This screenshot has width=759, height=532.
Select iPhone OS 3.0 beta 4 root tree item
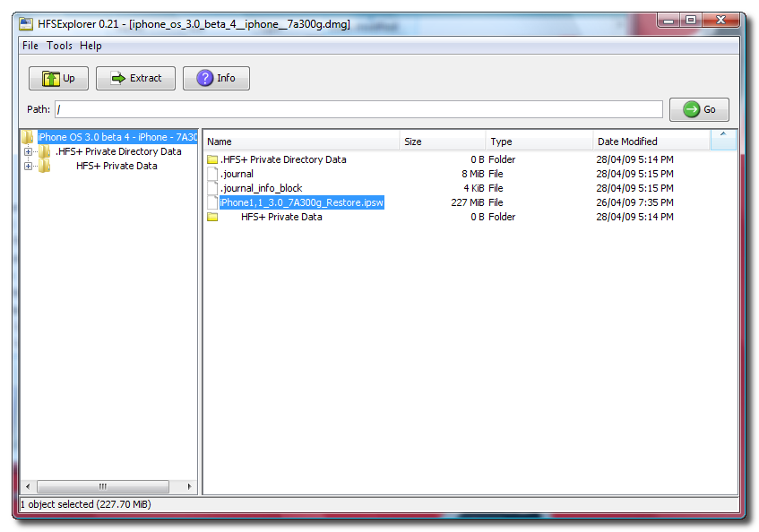pos(117,137)
